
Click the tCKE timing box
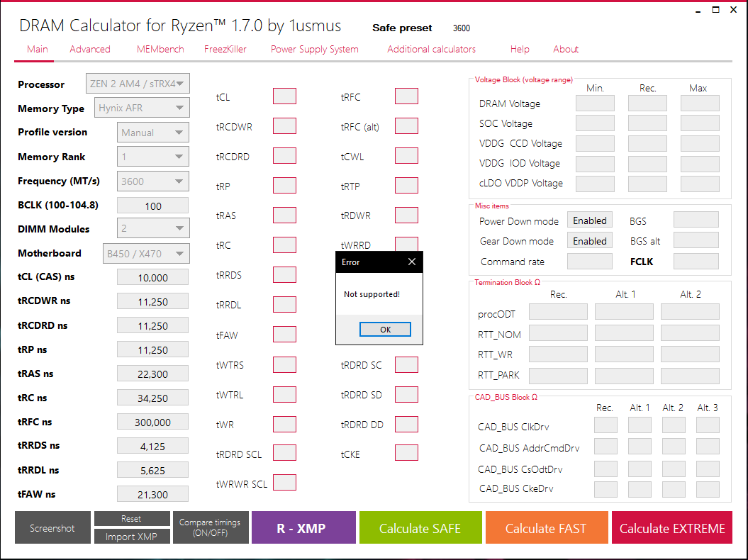point(406,453)
